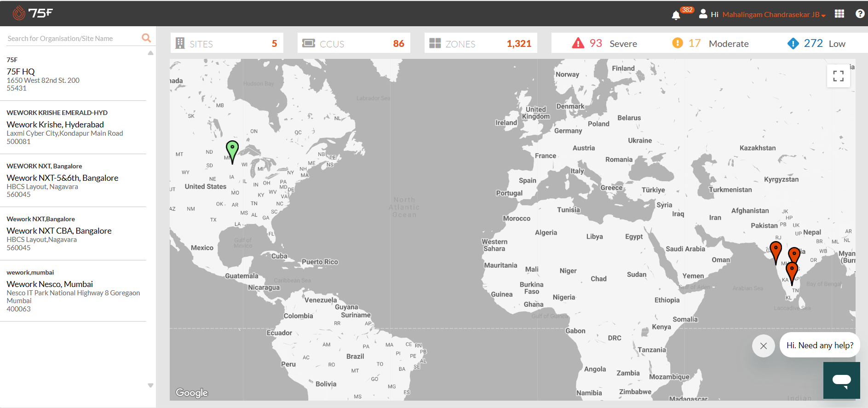Click the site list scroll-up arrow

coord(150,53)
